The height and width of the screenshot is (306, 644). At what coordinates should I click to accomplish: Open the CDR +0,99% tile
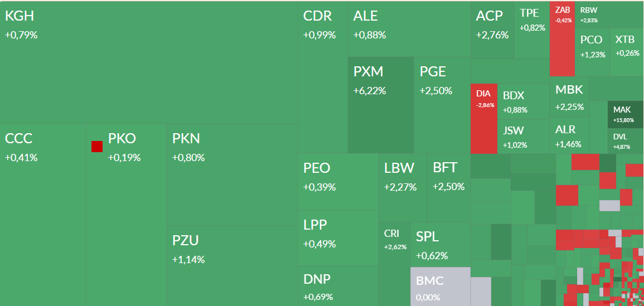pyautogui.click(x=323, y=77)
